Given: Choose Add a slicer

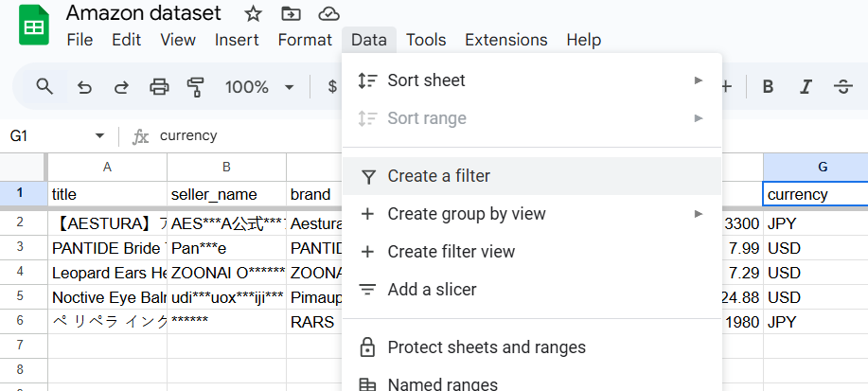Looking at the screenshot, I should (432, 290).
